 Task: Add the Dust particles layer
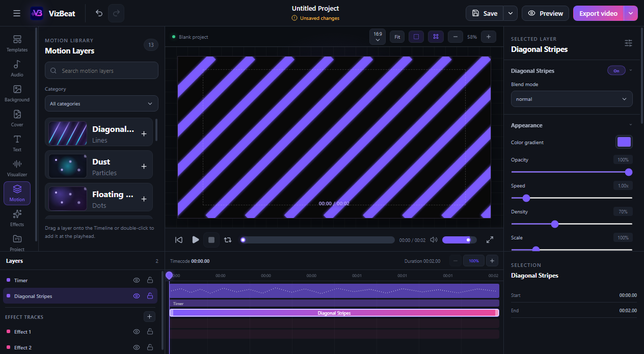point(144,166)
